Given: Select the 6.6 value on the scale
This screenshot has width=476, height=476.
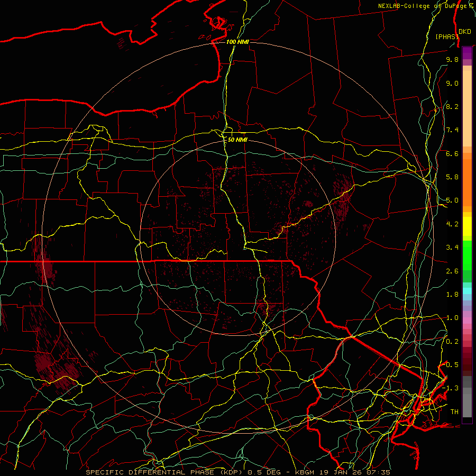Looking at the screenshot, I should (x=452, y=153).
